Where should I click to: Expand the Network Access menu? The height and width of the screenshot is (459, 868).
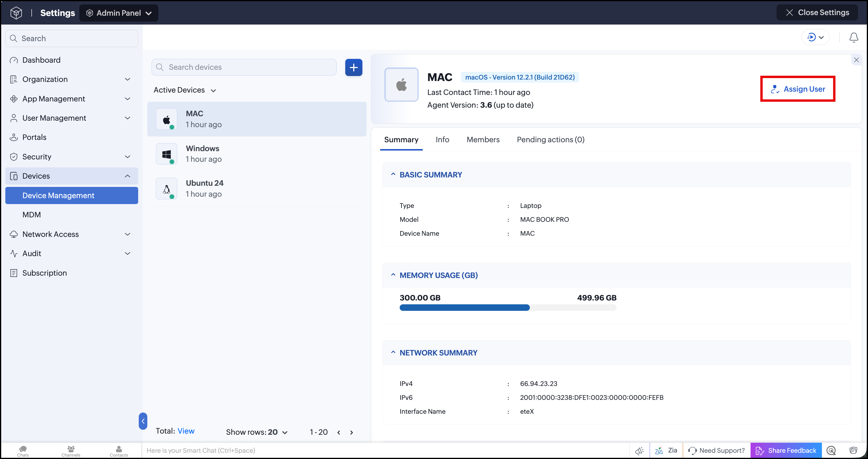(x=72, y=235)
